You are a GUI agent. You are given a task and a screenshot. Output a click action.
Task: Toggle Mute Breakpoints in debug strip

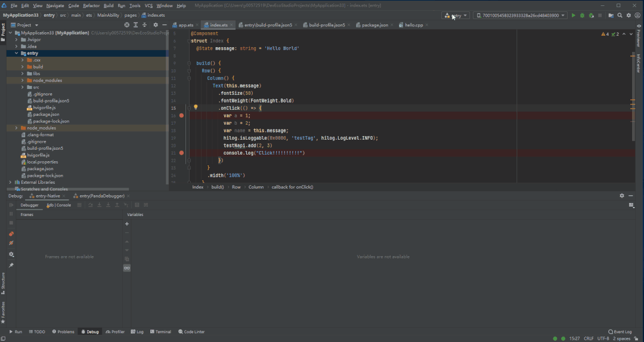11,244
